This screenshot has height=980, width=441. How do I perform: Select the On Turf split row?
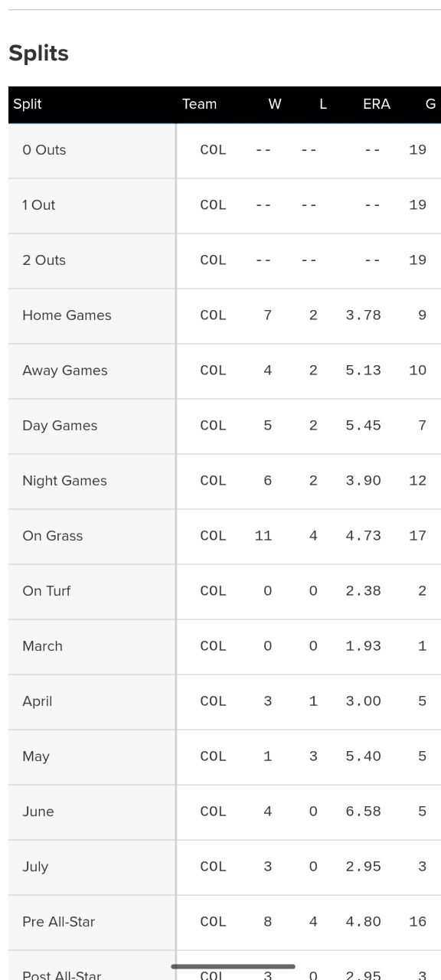coord(224,591)
